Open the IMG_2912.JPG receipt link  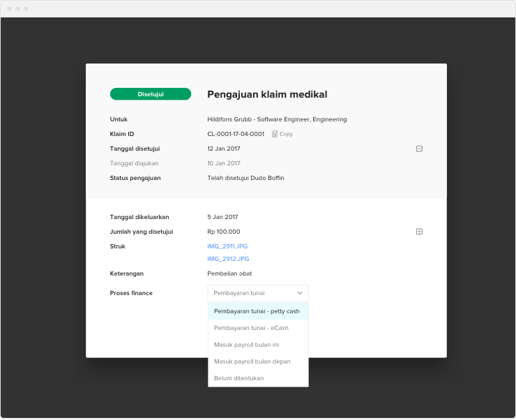coord(228,259)
